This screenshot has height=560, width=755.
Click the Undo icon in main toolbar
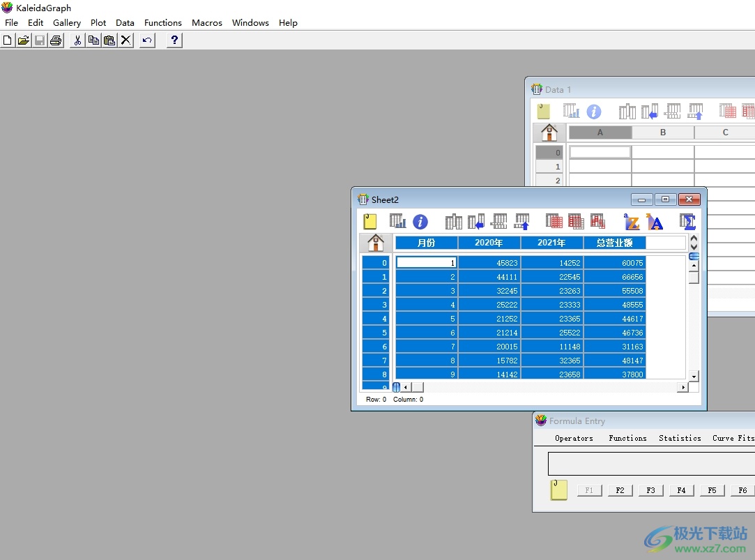click(x=146, y=40)
